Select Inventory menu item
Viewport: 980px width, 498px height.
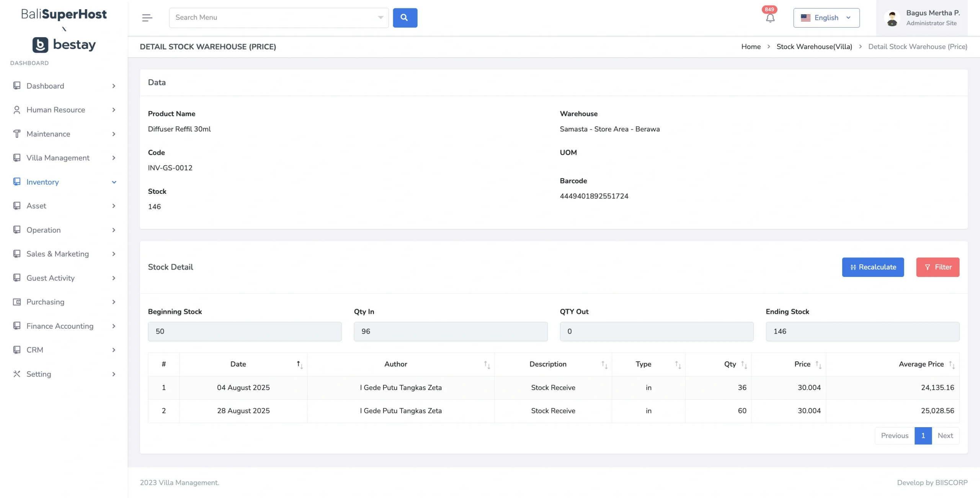[64, 182]
